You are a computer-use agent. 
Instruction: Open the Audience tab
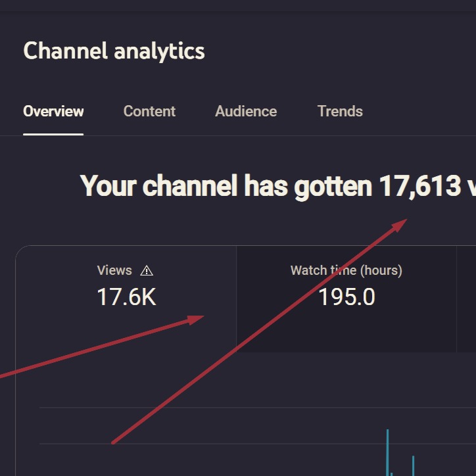click(x=246, y=111)
